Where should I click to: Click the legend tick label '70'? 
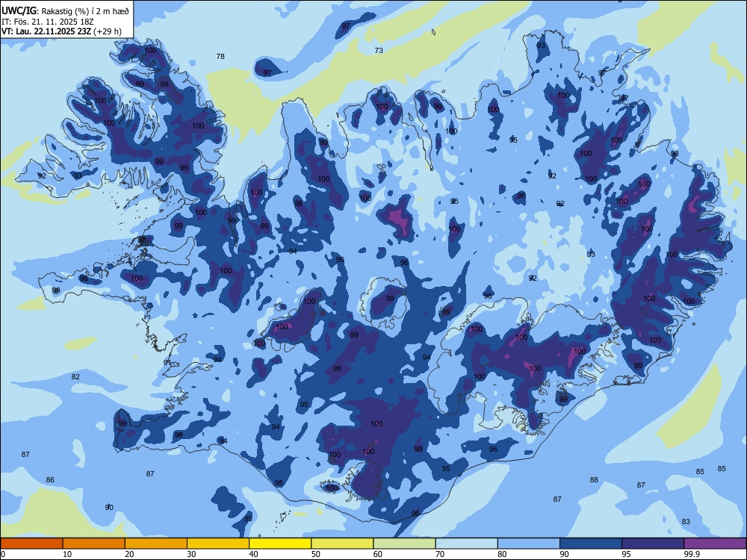[440, 554]
